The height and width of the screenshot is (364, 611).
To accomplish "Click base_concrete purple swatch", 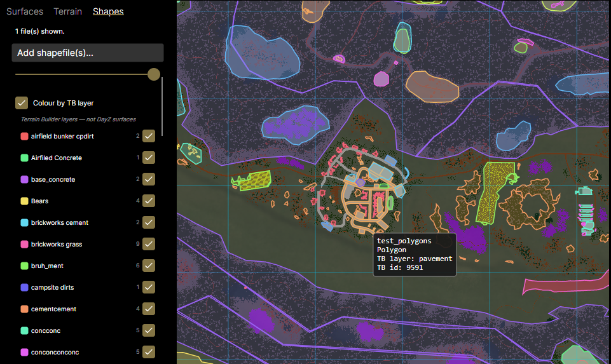I will (24, 180).
